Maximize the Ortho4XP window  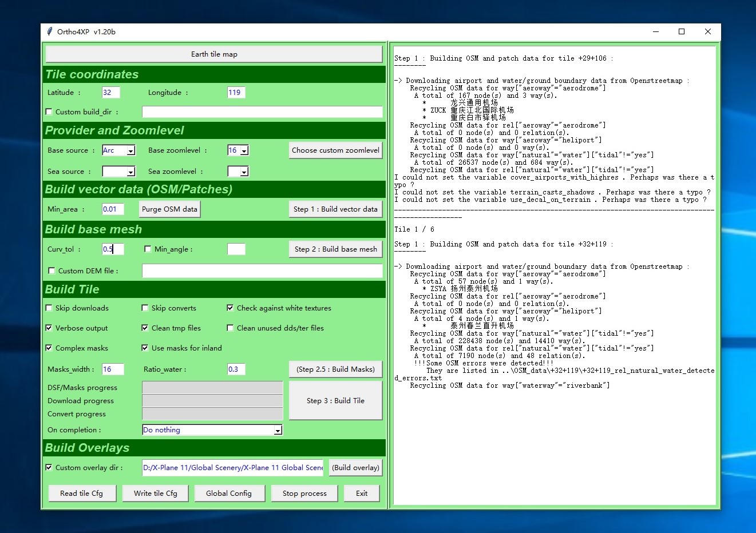click(x=682, y=31)
